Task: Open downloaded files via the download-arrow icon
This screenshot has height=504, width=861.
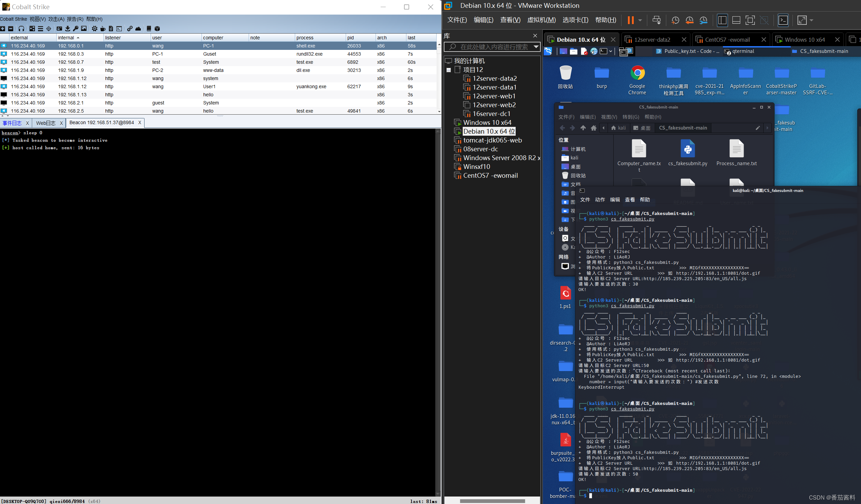Action: pyautogui.click(x=68, y=29)
